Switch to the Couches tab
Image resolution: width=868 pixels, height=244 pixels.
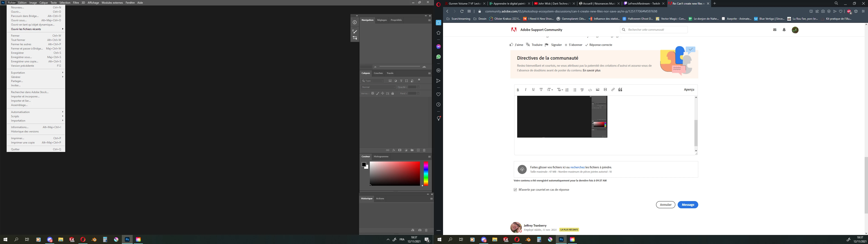pos(378,73)
